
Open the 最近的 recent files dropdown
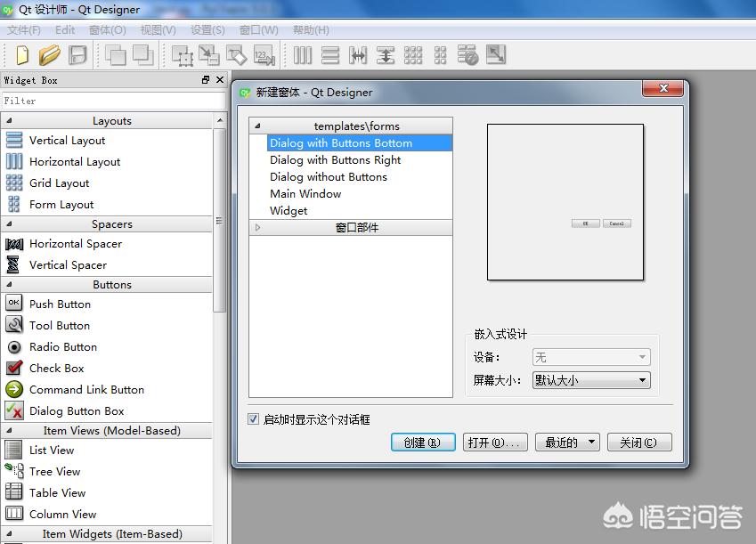click(566, 442)
